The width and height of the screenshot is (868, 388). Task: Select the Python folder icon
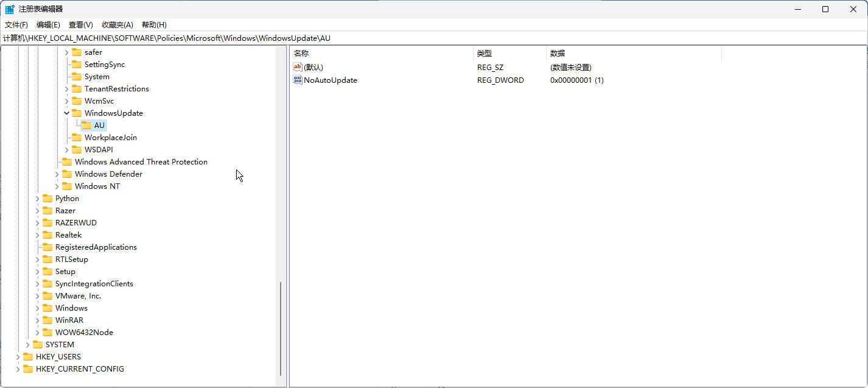(x=47, y=198)
